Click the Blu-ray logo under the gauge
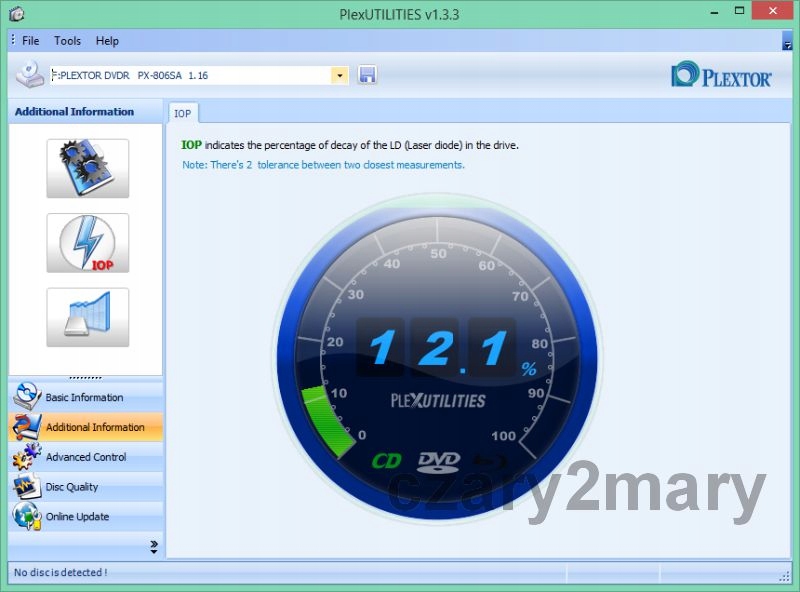The image size is (800, 592). tap(489, 461)
